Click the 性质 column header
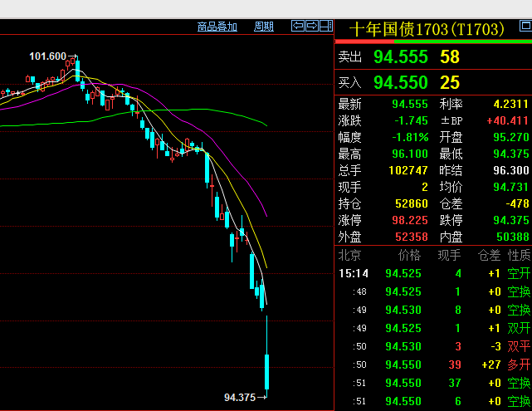The width and height of the screenshot is (532, 411). click(x=519, y=255)
